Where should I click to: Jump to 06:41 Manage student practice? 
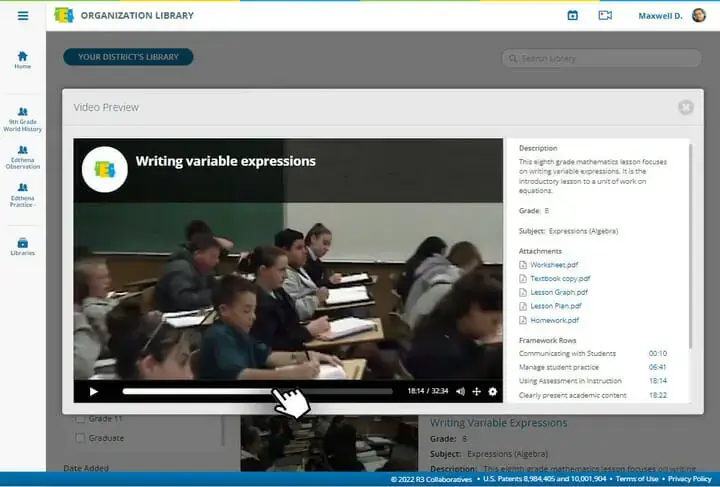tap(658, 367)
